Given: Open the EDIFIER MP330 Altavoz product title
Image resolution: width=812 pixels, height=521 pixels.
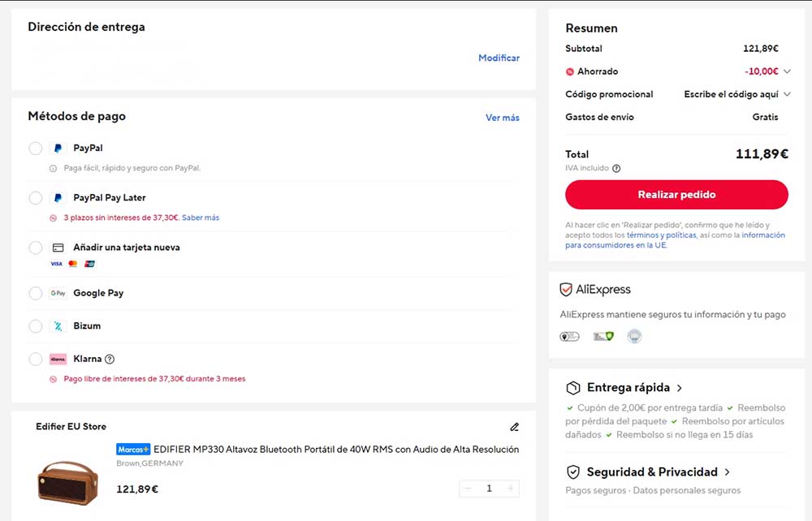Looking at the screenshot, I should (x=336, y=450).
